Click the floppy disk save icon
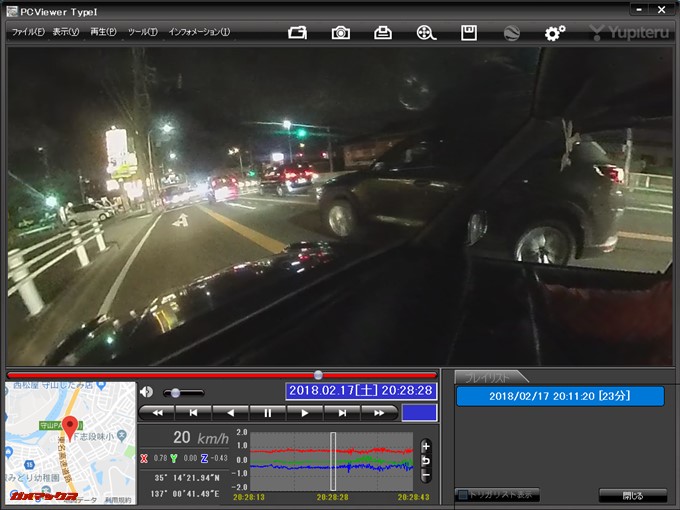 [468, 32]
